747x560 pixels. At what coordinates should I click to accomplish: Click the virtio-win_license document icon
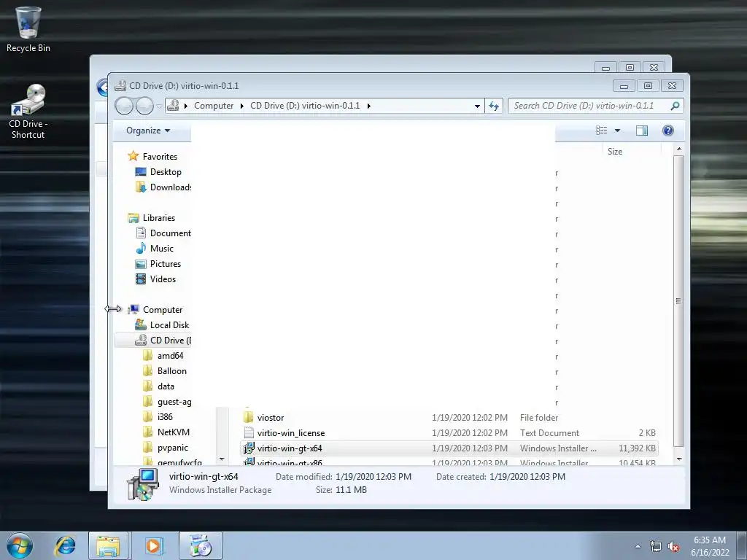[x=248, y=433]
